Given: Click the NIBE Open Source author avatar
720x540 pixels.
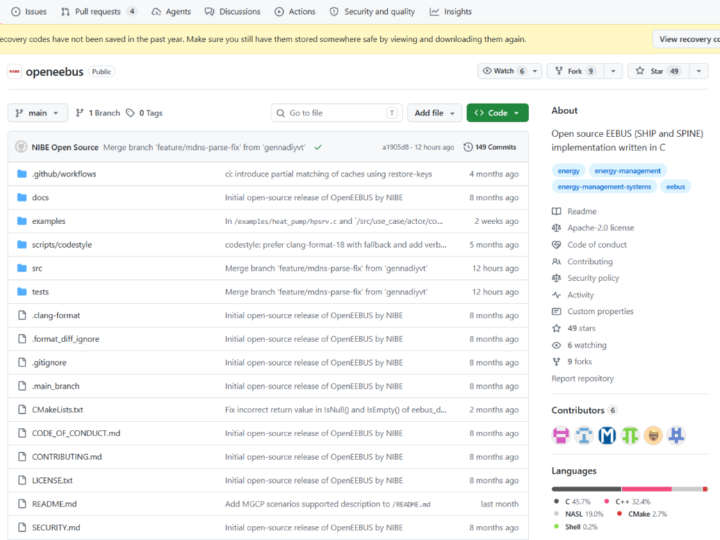Looking at the screenshot, I should click(21, 147).
